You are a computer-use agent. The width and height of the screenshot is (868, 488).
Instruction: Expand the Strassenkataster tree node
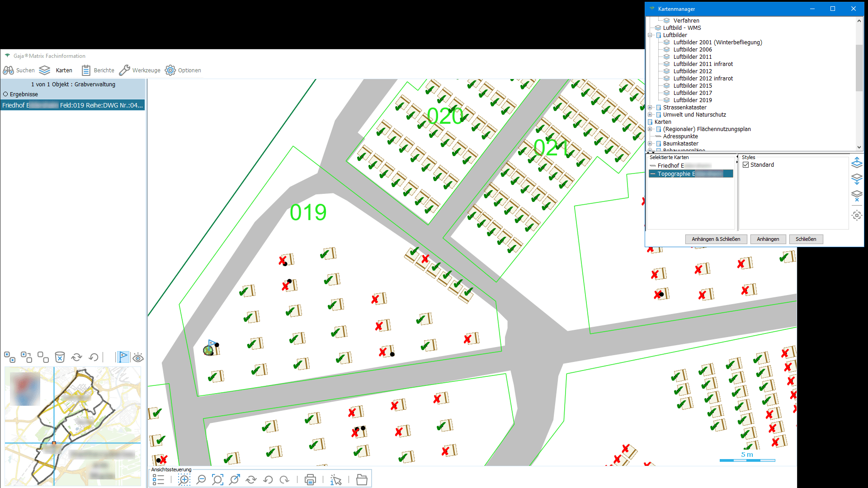pyautogui.click(x=650, y=108)
